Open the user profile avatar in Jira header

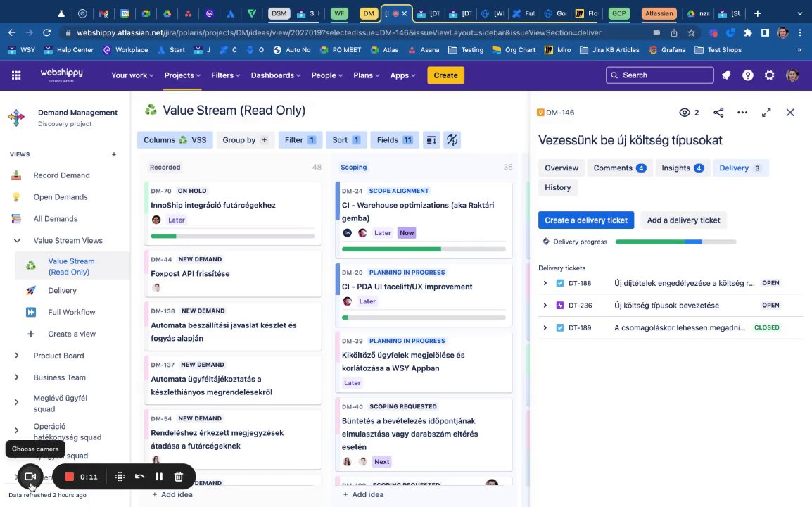tap(792, 75)
